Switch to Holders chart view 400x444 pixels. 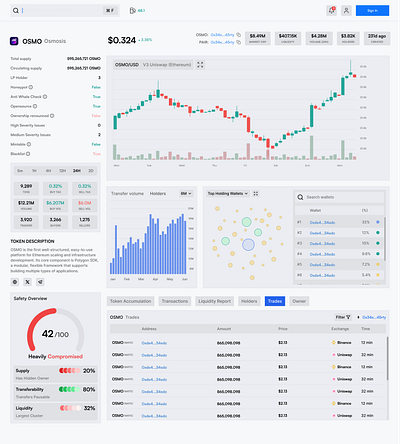pyautogui.click(x=158, y=194)
